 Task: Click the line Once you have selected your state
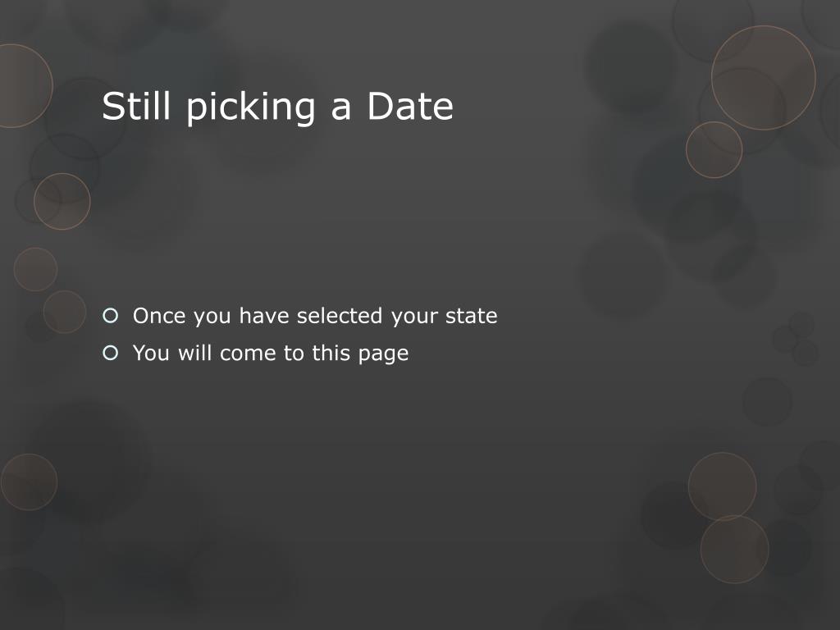tap(315, 316)
